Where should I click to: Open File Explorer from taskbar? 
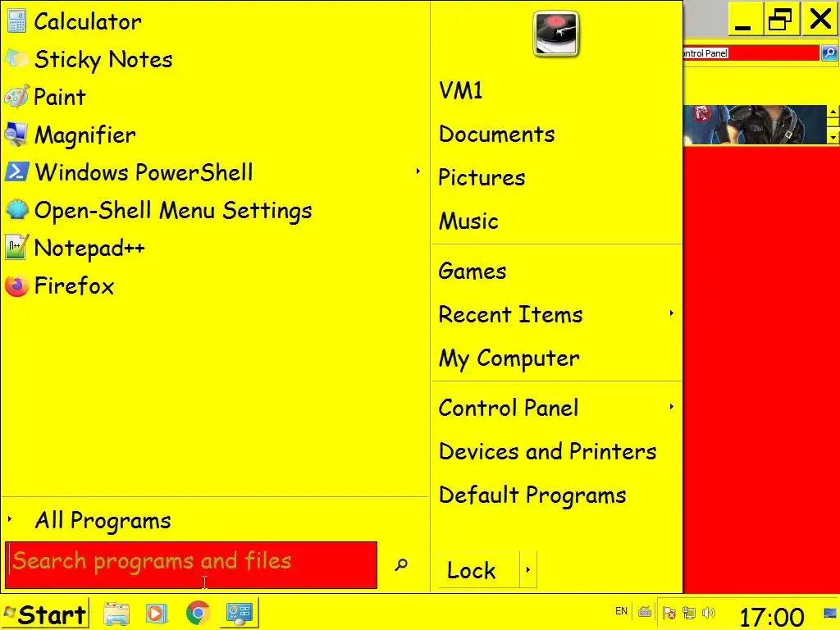tap(116, 614)
